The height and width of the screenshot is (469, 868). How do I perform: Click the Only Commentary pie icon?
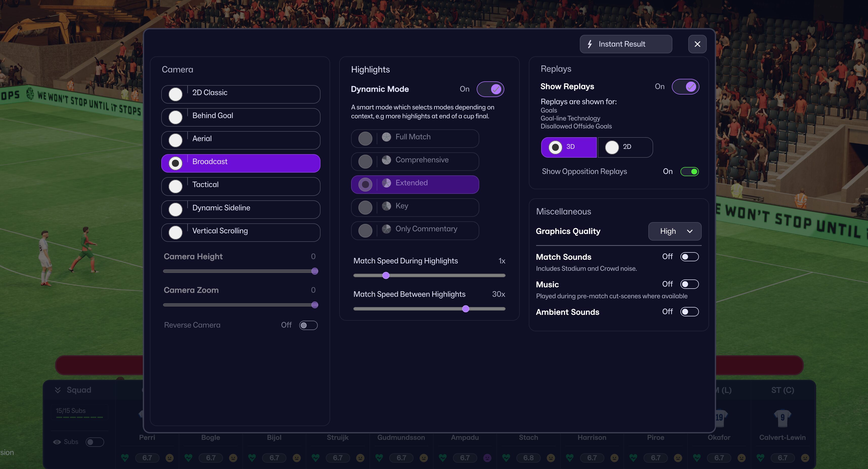tap(386, 229)
